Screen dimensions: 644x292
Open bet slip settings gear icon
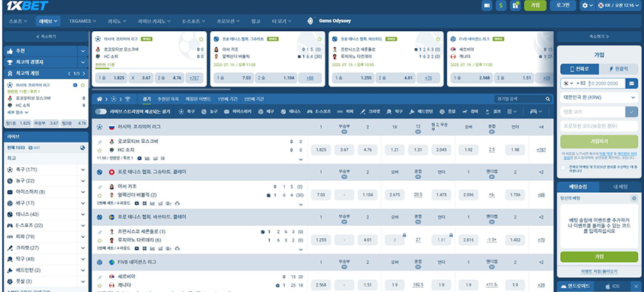(x=633, y=198)
